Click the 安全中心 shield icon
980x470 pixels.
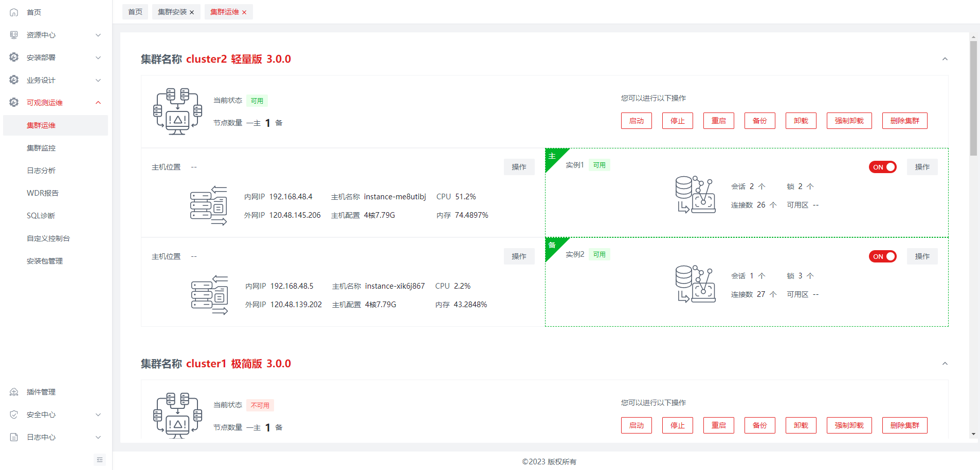[x=14, y=415]
